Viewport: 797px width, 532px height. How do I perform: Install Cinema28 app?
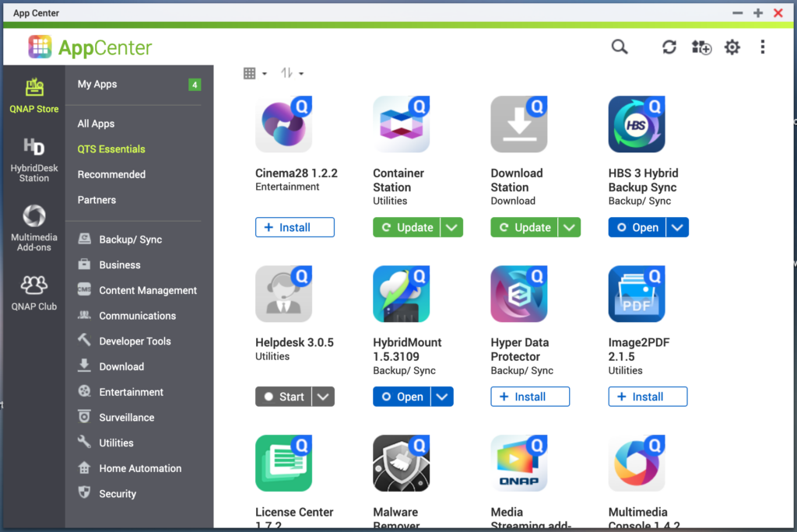295,227
